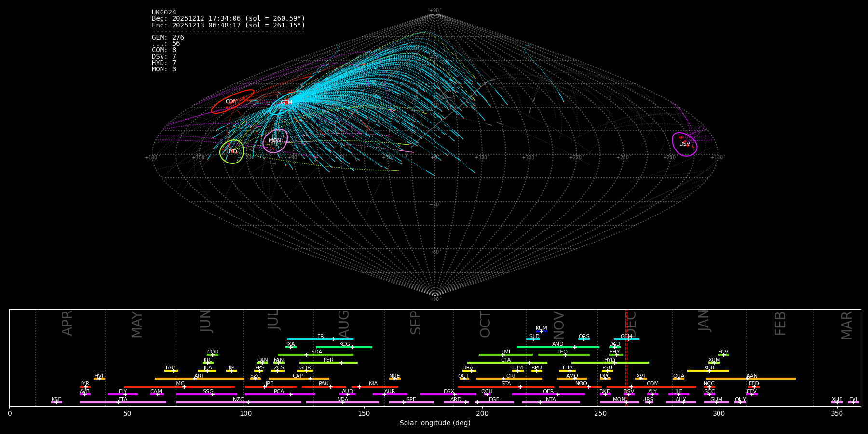Select the ETA shower bar in timeline
The image size is (868, 434).
(x=123, y=402)
